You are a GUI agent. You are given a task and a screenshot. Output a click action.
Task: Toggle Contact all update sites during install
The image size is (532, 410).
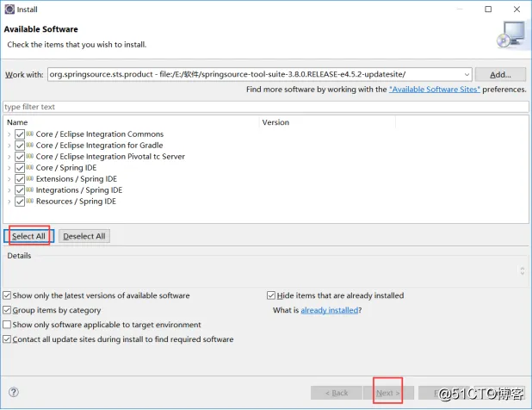pos(7,339)
